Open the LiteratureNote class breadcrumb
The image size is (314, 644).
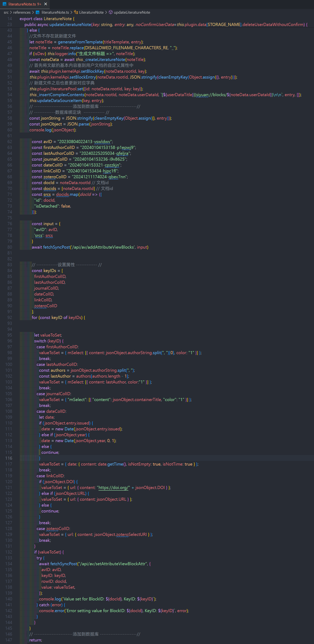91,12
